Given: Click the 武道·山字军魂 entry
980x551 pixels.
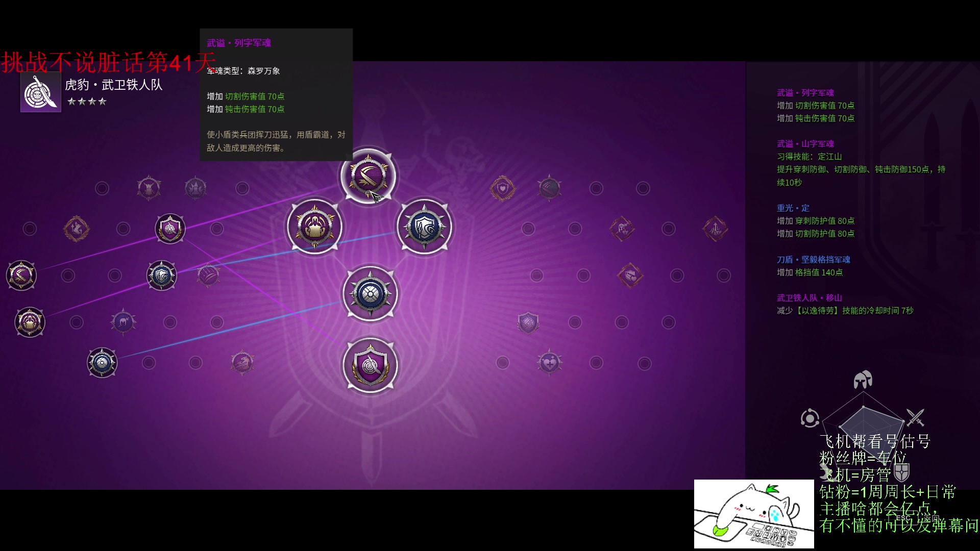Looking at the screenshot, I should (805, 144).
